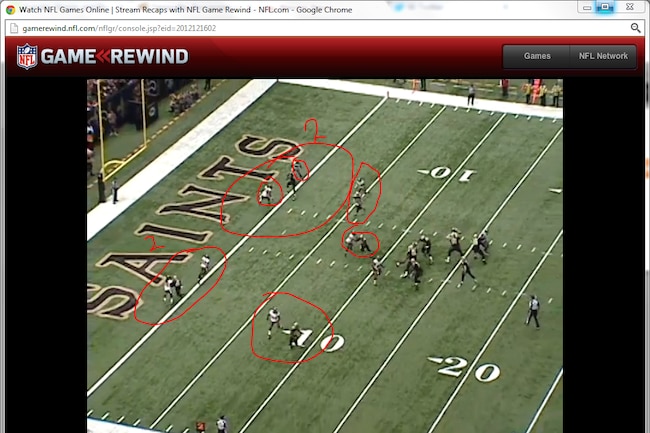Click the NFL shield logo
The width and height of the screenshot is (650, 433).
27,56
